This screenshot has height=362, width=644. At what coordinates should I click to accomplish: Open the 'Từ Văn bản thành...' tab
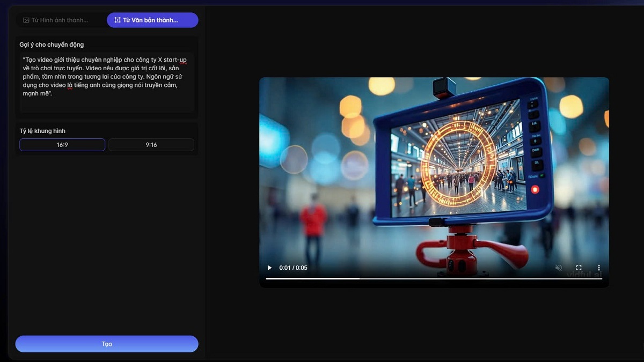[x=152, y=19]
